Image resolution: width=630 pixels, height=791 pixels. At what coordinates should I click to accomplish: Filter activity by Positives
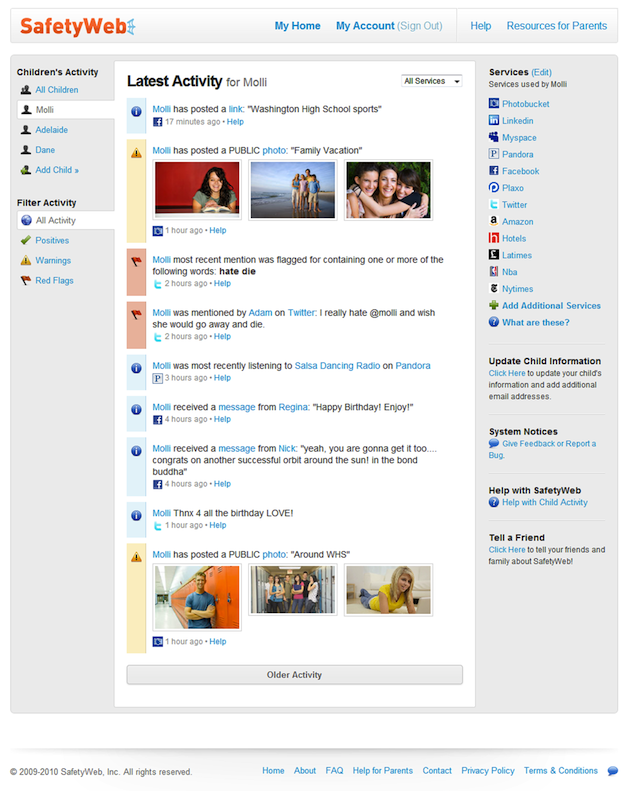coord(52,241)
